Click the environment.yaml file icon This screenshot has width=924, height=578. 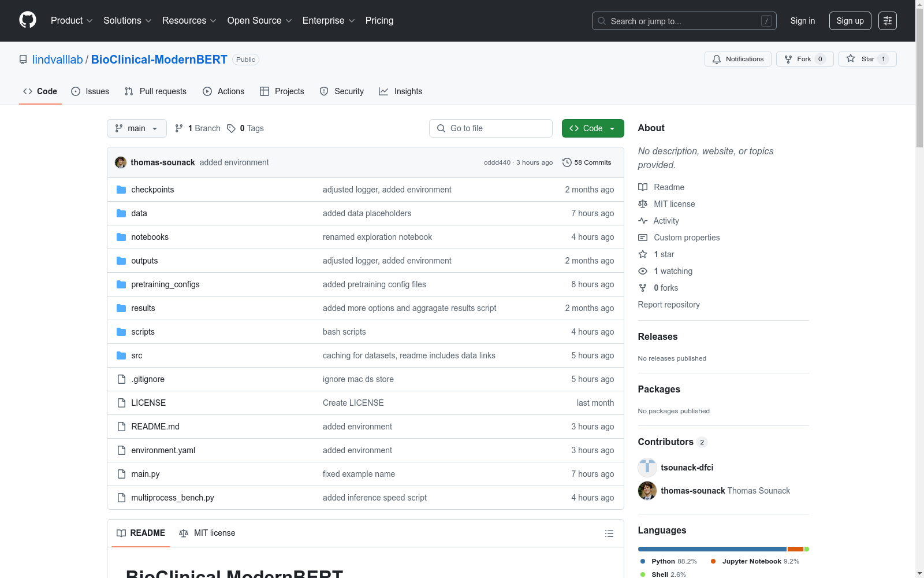pos(121,450)
